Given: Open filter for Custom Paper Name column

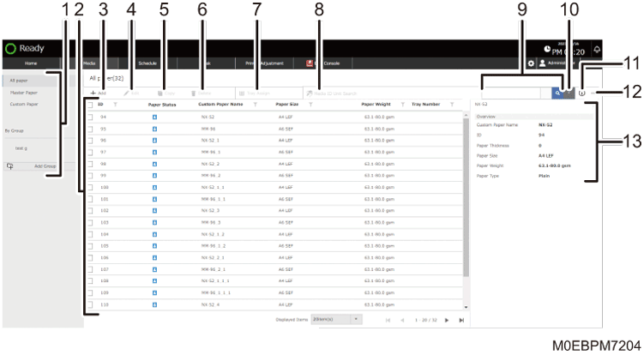Looking at the screenshot, I should (256, 104).
